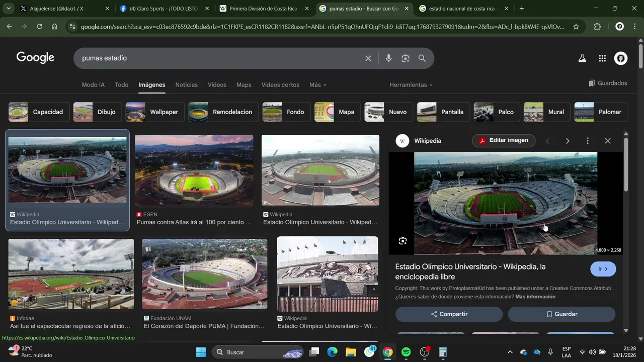Switch to the Todo results tab
Image resolution: width=644 pixels, height=362 pixels.
click(121, 85)
